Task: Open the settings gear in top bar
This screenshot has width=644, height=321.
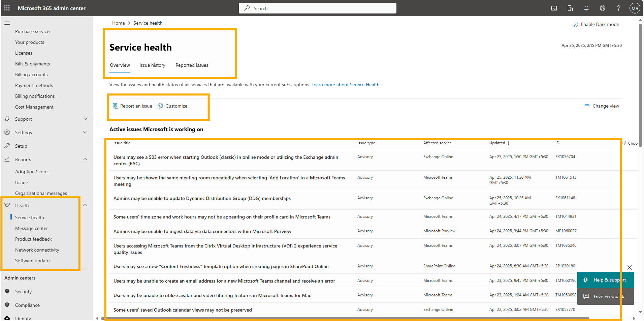Action: (x=603, y=8)
